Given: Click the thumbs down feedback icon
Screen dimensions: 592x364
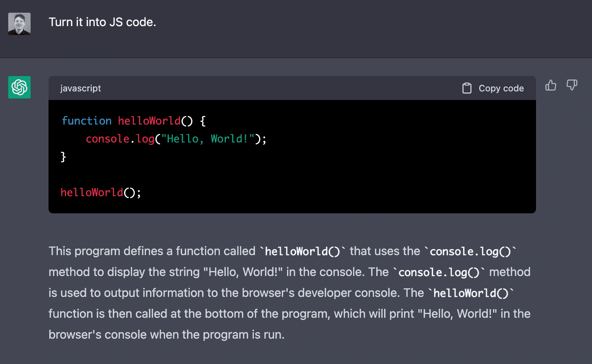Looking at the screenshot, I should pos(571,85).
